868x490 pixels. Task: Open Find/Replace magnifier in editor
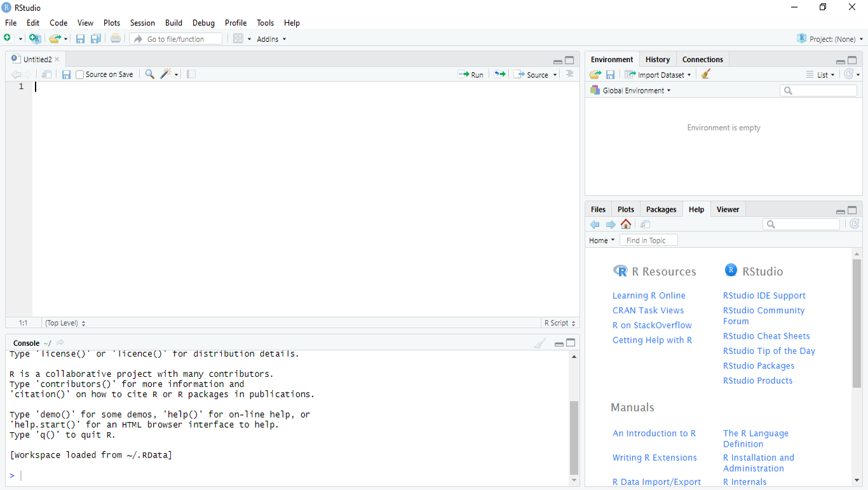point(149,74)
